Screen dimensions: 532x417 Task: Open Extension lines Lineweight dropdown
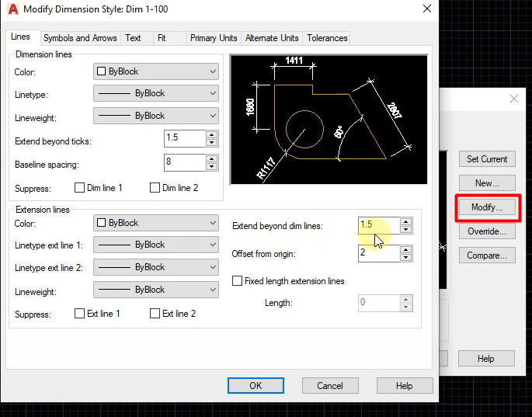click(x=156, y=290)
